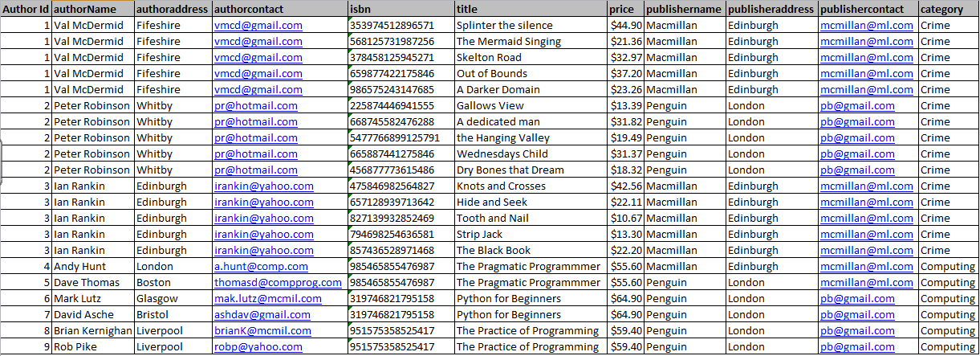The height and width of the screenshot is (356, 980).
Task: Open the thomasd@compprog.com email link
Action: 276,282
